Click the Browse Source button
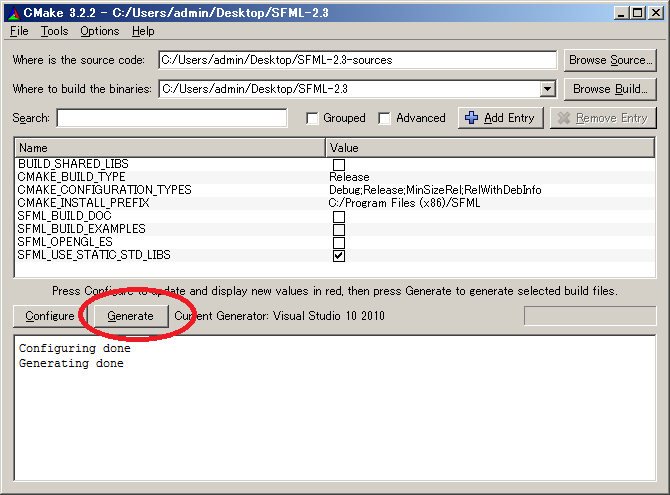This screenshot has height=495, width=670. coord(610,60)
